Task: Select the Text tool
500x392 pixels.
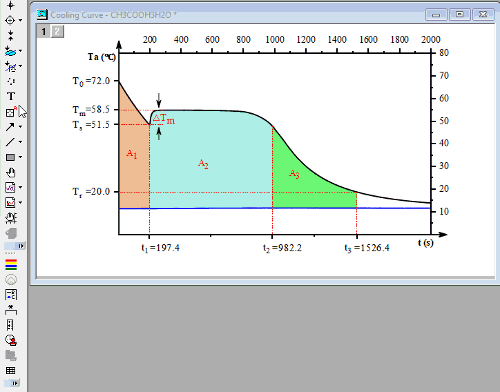Action: [x=11, y=96]
